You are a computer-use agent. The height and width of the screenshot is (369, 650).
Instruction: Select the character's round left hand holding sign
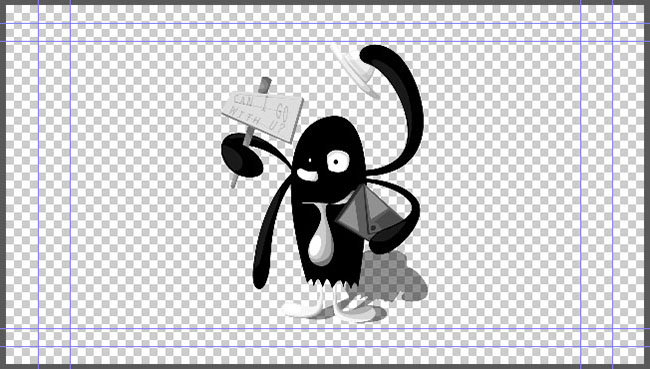pyautogui.click(x=241, y=155)
